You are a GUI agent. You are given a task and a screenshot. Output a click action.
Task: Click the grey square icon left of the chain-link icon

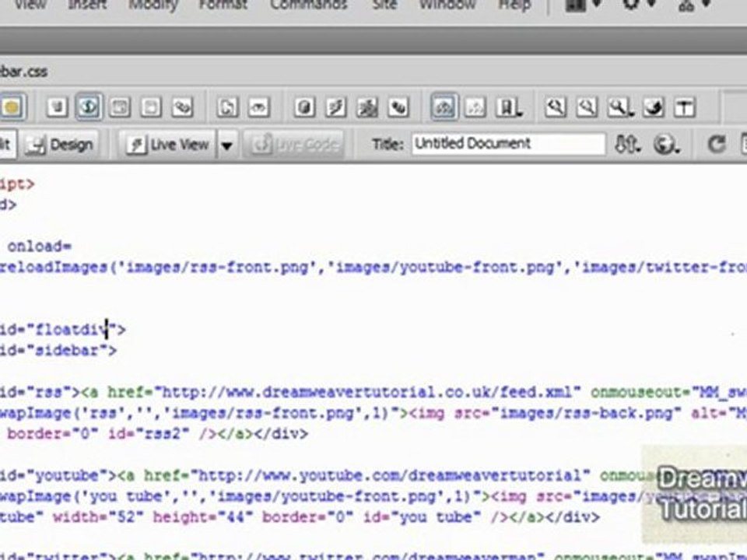[151, 107]
